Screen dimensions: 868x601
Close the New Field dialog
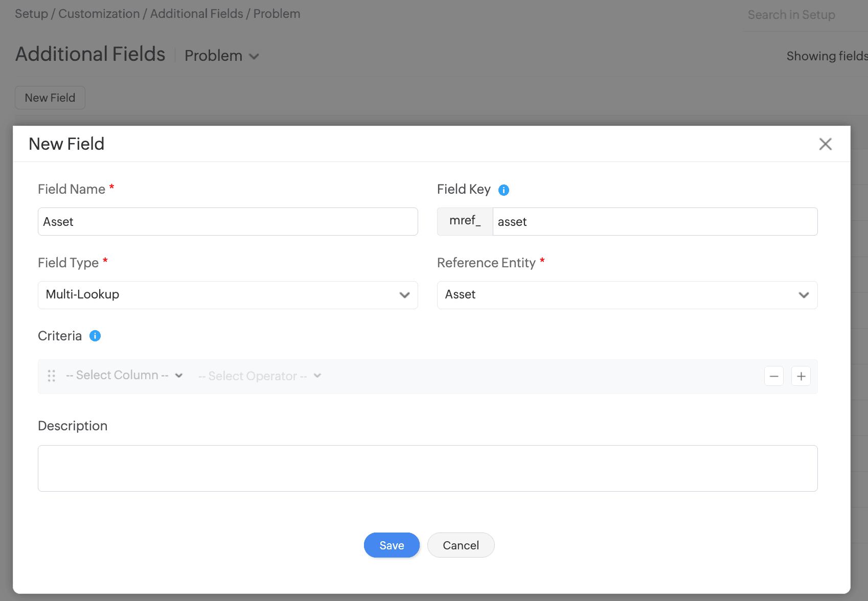tap(825, 144)
